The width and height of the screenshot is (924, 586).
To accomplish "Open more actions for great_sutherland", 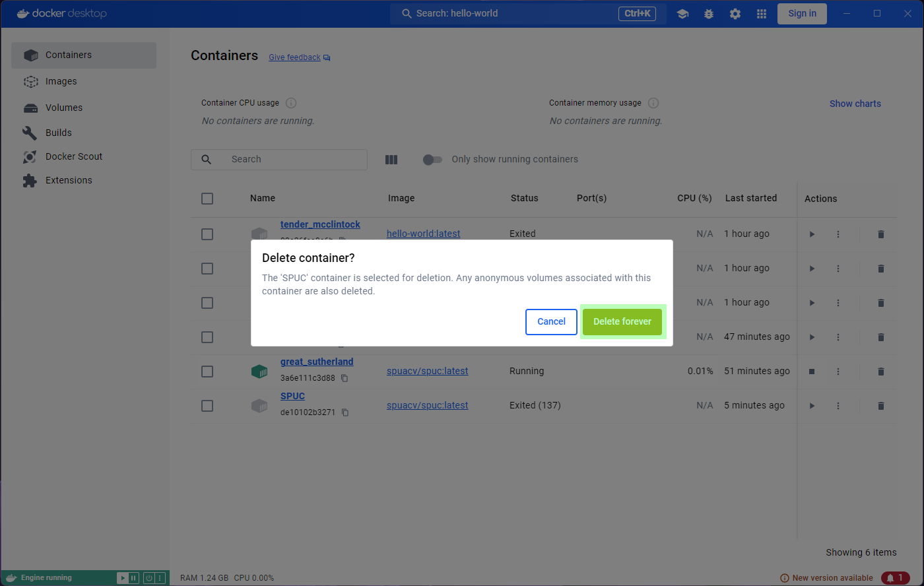I will pyautogui.click(x=838, y=372).
